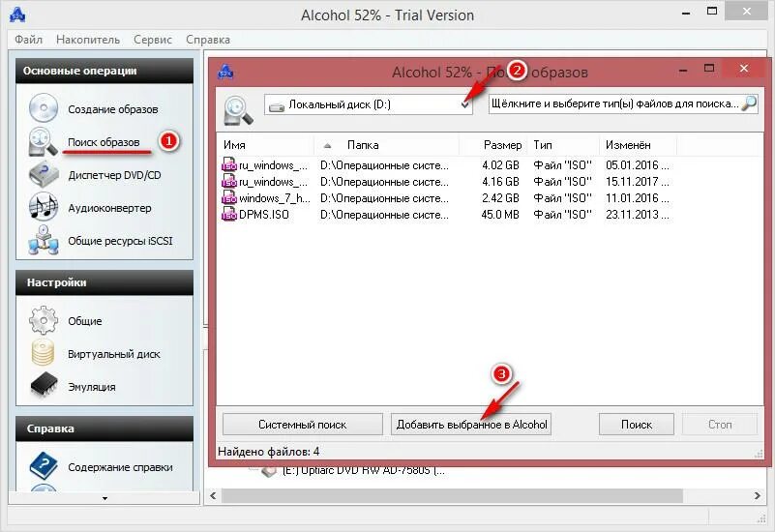
Task: Open the Локальный диск (D:) drive dropdown
Action: click(369, 104)
